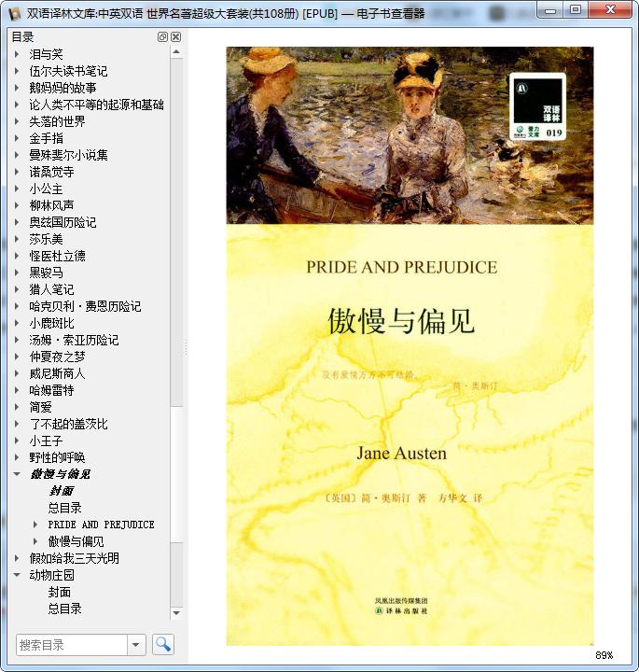
Task: Click the 89% reading progress indicator
Action: pos(604,655)
